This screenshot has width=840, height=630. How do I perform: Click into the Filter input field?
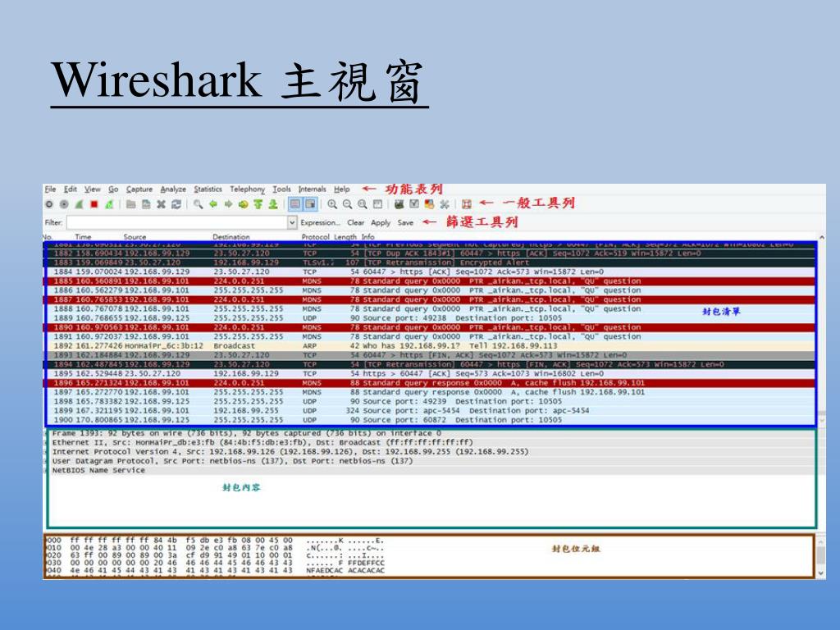[177, 222]
